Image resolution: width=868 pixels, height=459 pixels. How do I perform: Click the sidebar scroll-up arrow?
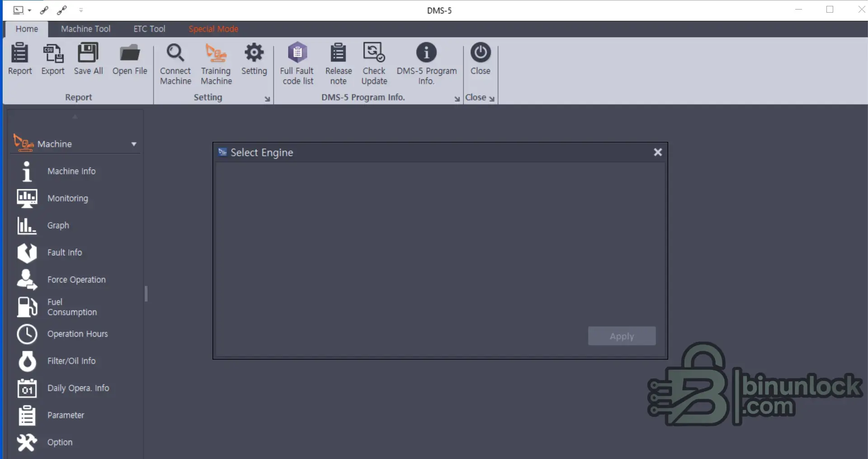75,117
